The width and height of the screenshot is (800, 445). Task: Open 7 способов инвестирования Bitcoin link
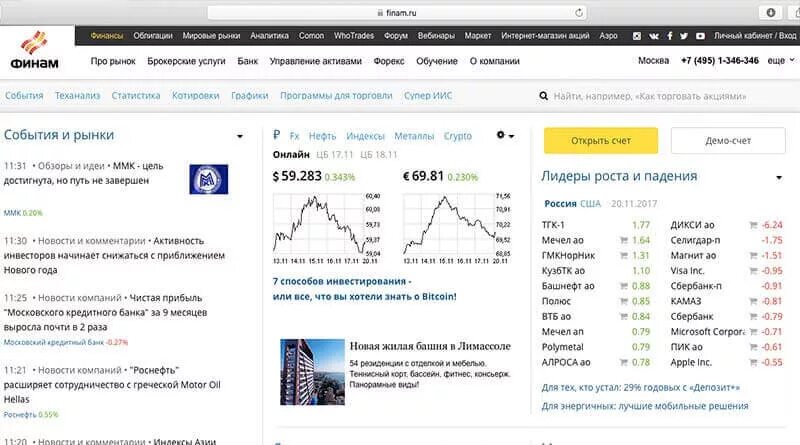coord(365,289)
